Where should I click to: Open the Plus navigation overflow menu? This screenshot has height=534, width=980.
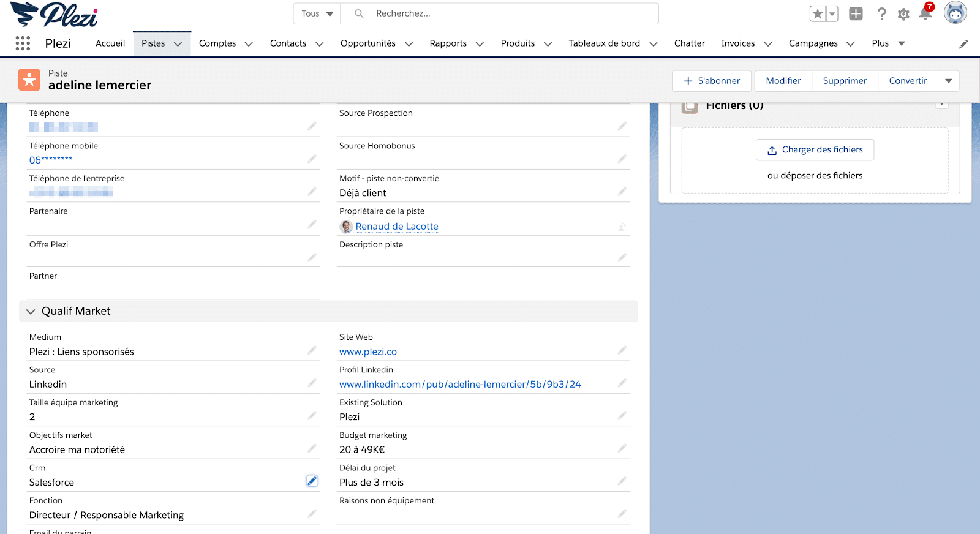888,43
